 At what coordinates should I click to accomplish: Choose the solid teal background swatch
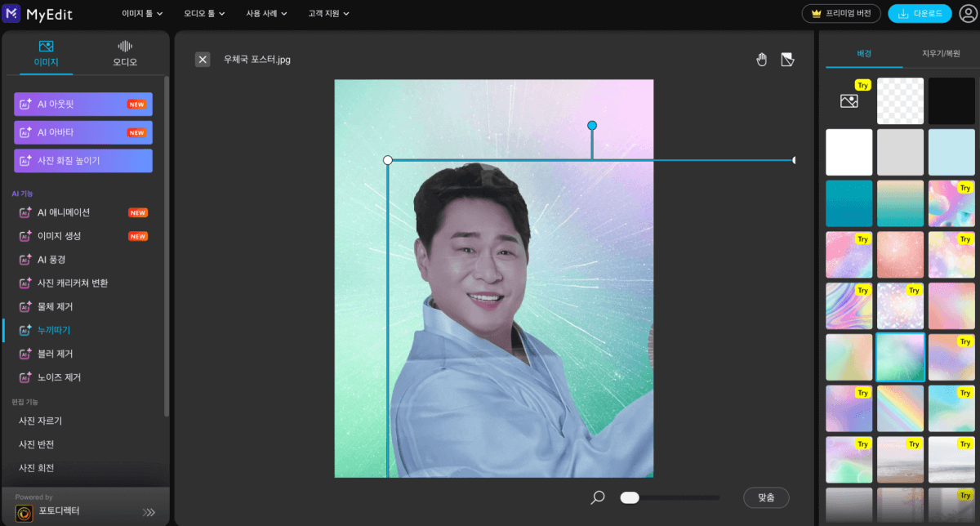tap(849, 203)
